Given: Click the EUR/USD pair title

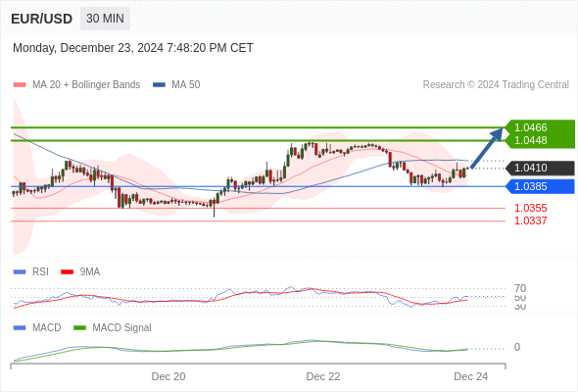Looking at the screenshot, I should tap(42, 19).
